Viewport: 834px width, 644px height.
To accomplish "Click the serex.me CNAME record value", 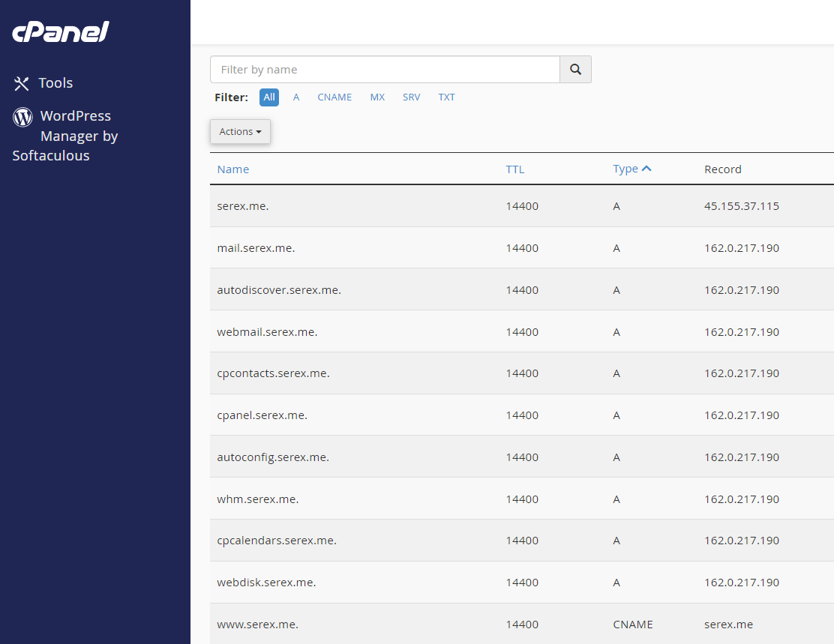I will (728, 625).
